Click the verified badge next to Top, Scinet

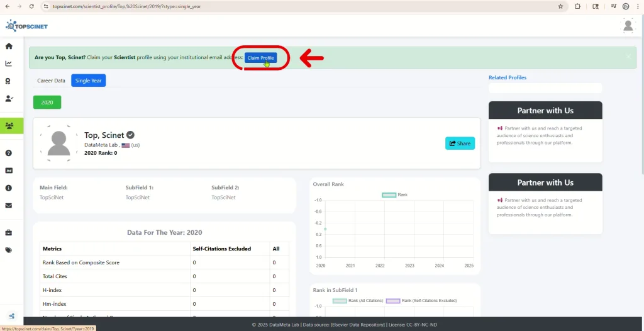[x=130, y=135]
